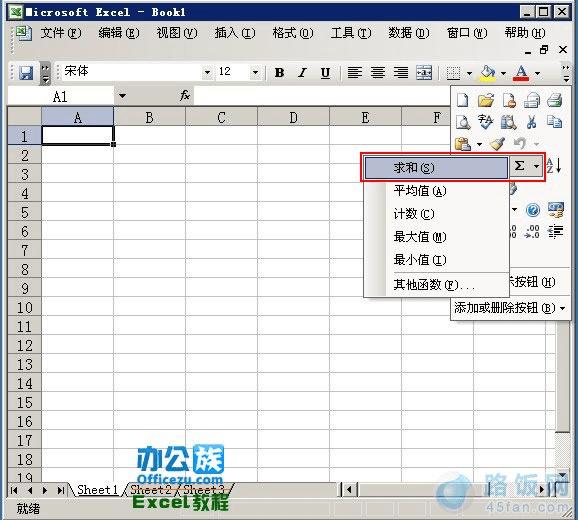Click the blue Help question icon
Screen dimensions: 578x520
[x=533, y=210]
